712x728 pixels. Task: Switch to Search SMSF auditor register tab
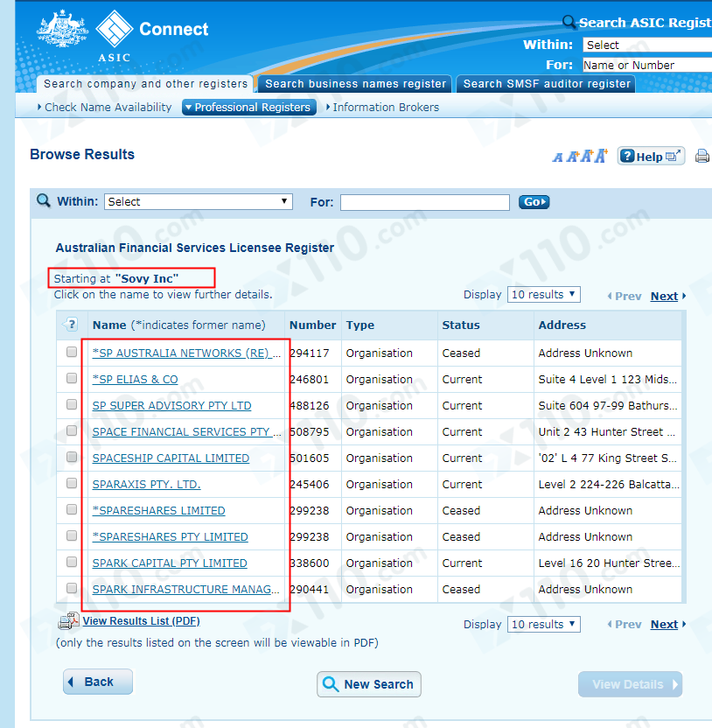[547, 84]
